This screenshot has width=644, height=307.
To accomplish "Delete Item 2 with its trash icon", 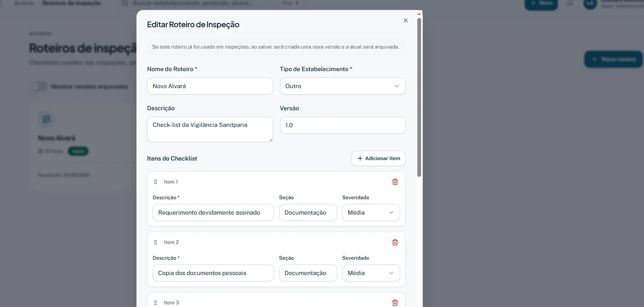I will point(395,242).
